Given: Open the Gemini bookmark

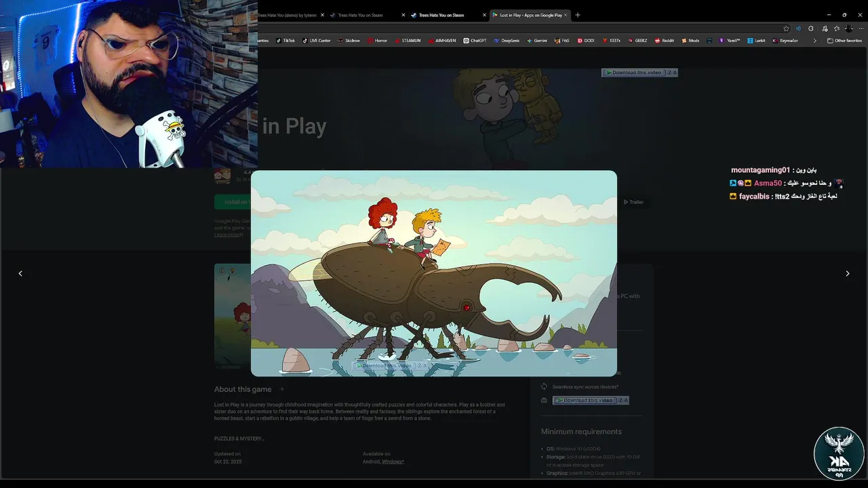Looking at the screenshot, I should coord(536,41).
